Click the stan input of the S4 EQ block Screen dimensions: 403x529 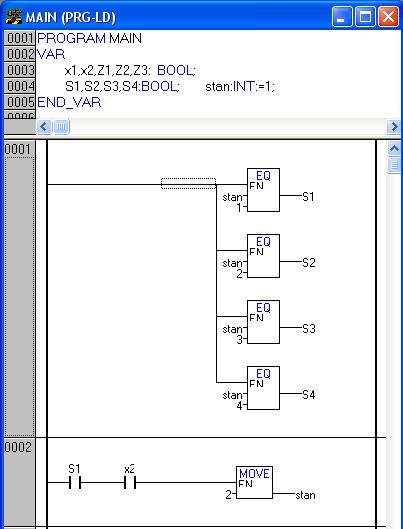pos(232,395)
